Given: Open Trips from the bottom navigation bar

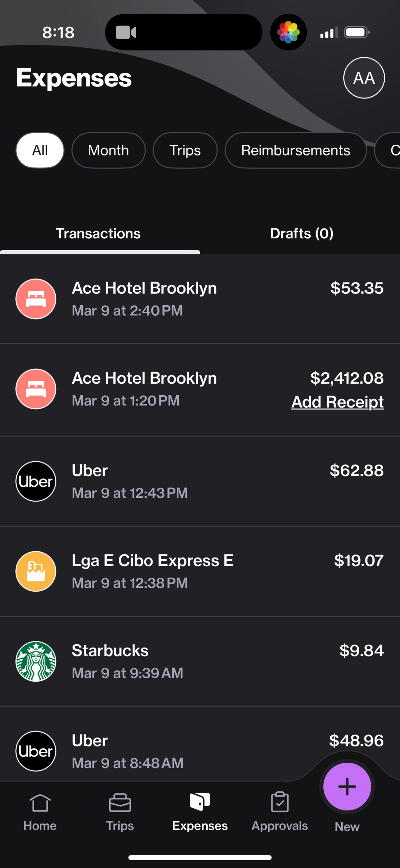Looking at the screenshot, I should click(120, 812).
